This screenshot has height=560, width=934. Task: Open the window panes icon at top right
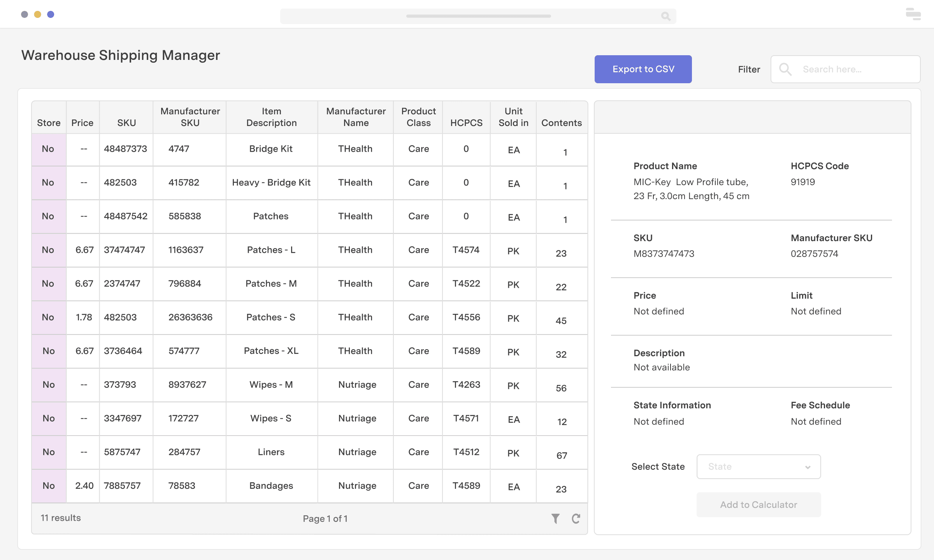[913, 14]
